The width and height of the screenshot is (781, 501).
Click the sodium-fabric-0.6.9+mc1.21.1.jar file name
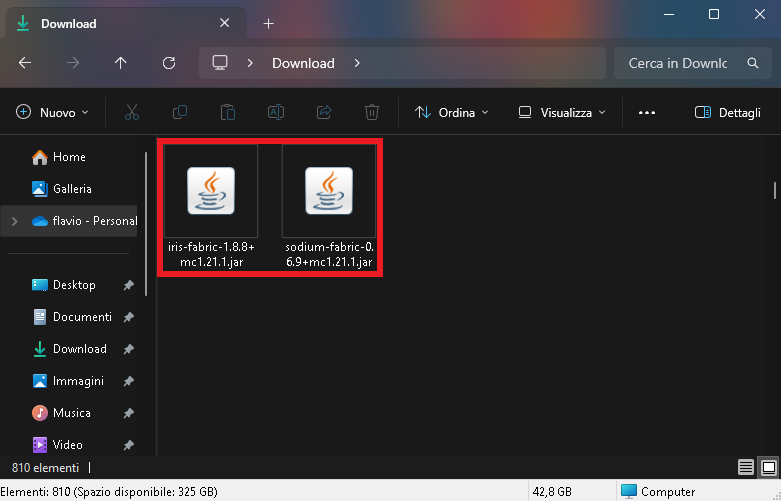click(329, 254)
